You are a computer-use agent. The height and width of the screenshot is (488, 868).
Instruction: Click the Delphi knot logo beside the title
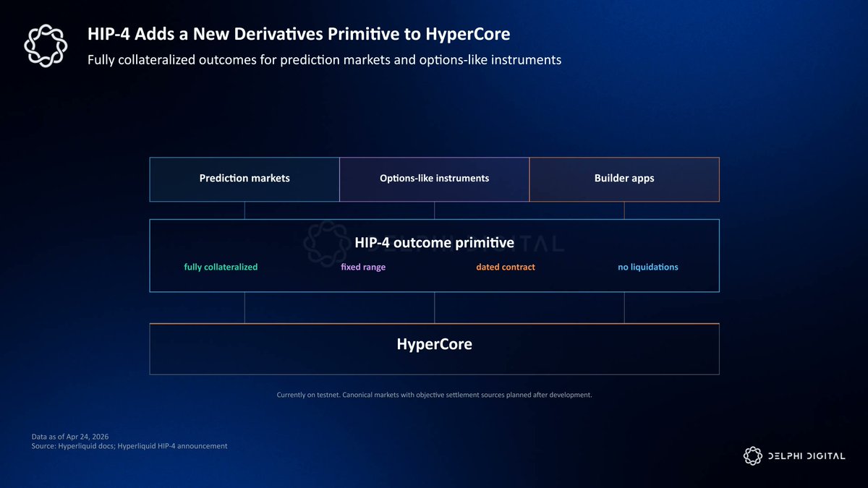[x=46, y=46]
